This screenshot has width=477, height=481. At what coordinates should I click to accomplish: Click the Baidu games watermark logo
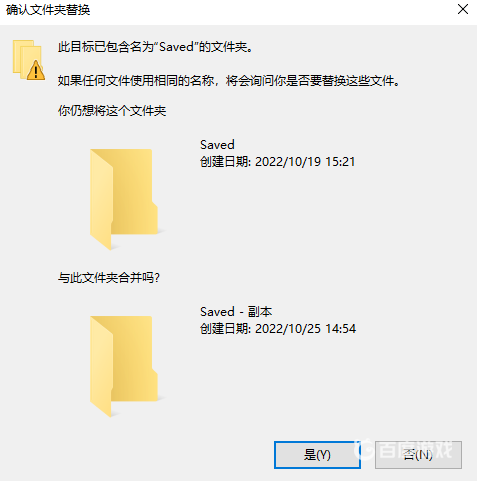(x=404, y=450)
